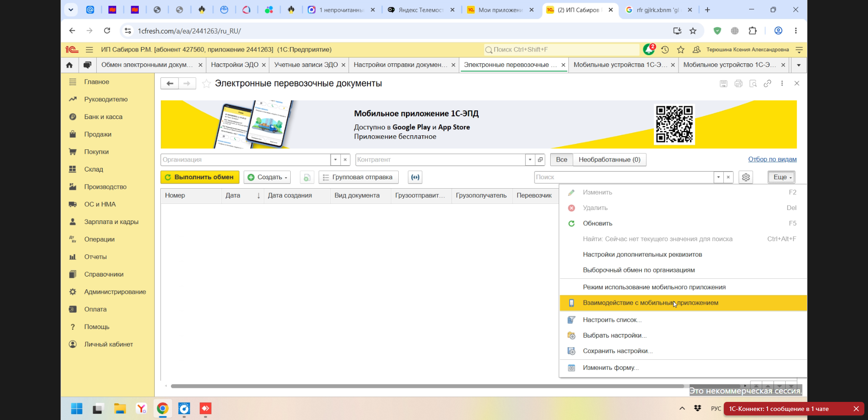Viewport: 868px width, 420px height.
Task: Open Личный кабинет in sidebar
Action: 108,344
